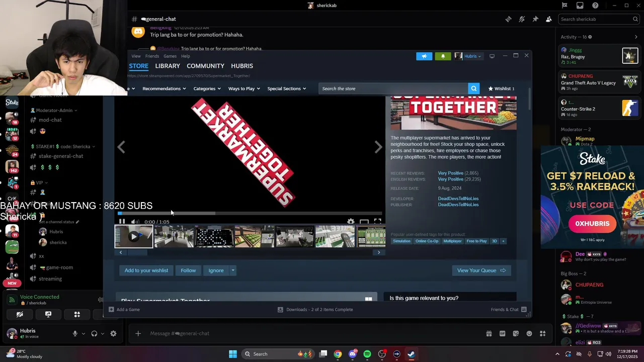
Task: Show pinned messages in Discord
Action: [x=535, y=19]
